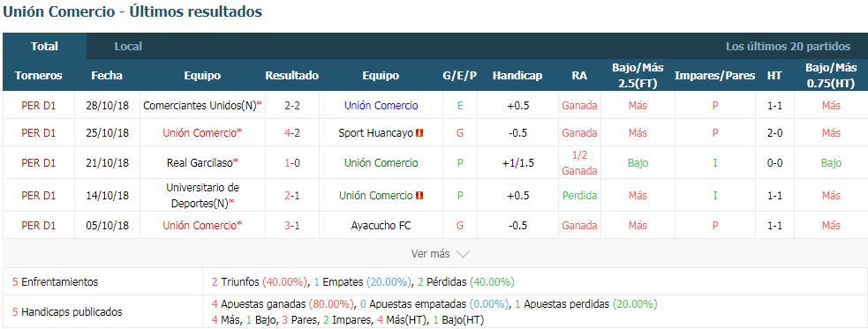The height and width of the screenshot is (329, 868).
Task: Click the Ver más chevron arrow
Action: (x=463, y=254)
